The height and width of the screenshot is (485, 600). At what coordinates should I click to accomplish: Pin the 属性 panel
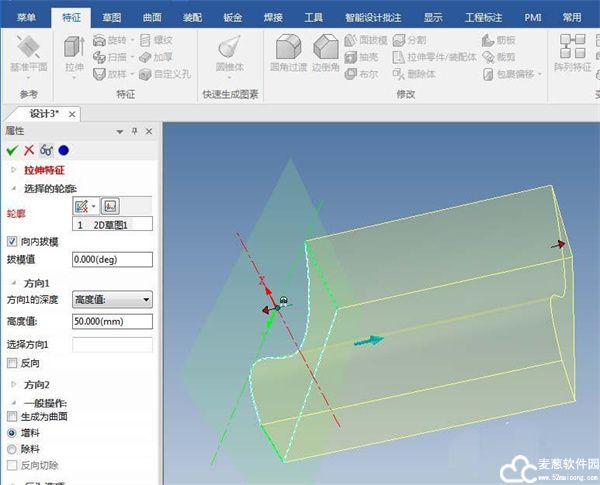click(x=134, y=131)
